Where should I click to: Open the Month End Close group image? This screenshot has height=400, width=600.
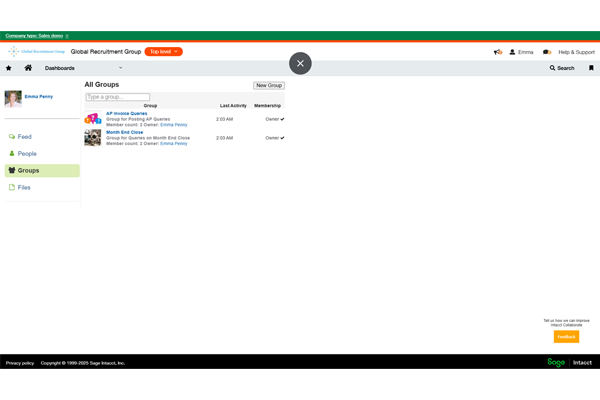92,138
